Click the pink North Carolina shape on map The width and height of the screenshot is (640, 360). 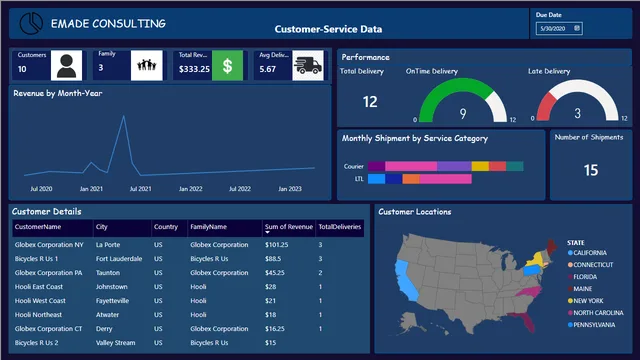[531, 293]
